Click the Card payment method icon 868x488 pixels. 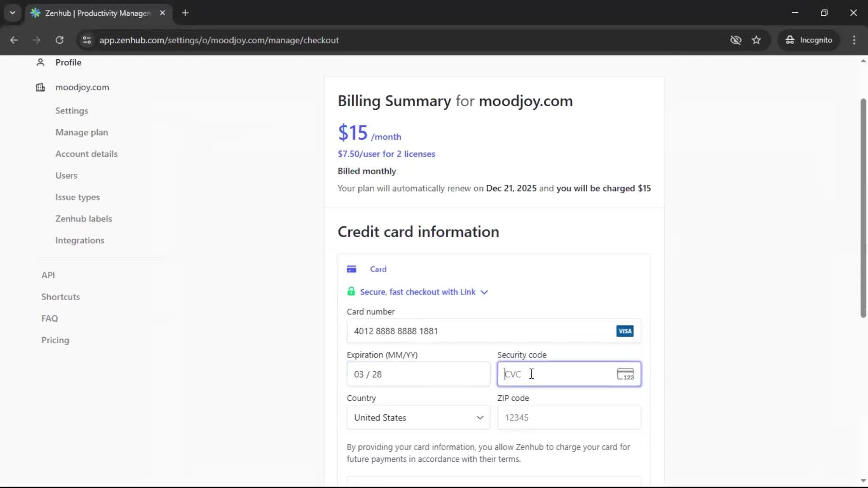tap(352, 268)
